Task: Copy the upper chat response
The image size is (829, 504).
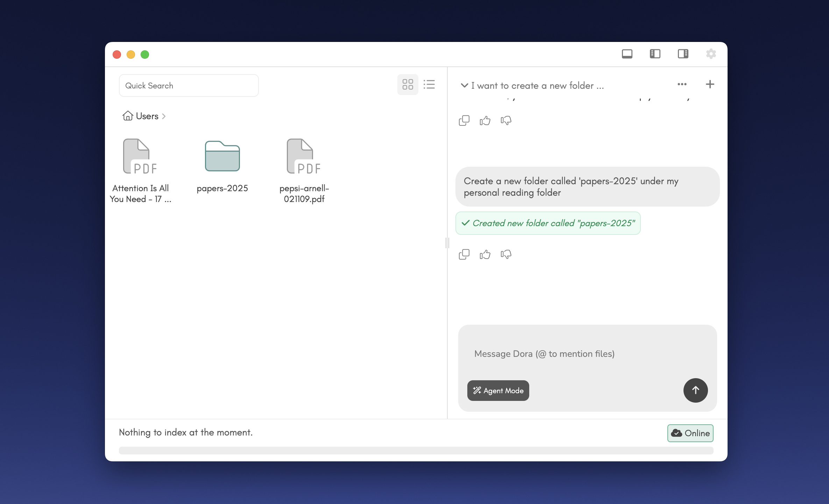Action: click(x=464, y=121)
